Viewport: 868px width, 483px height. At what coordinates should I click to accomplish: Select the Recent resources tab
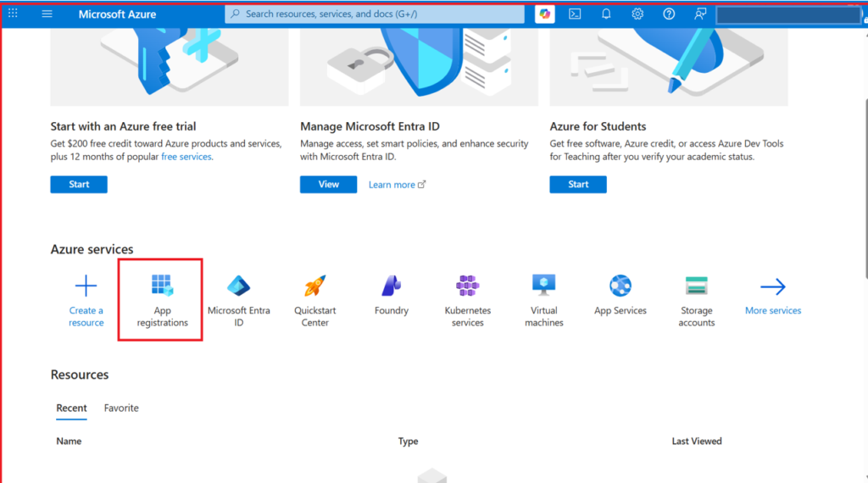[71, 408]
